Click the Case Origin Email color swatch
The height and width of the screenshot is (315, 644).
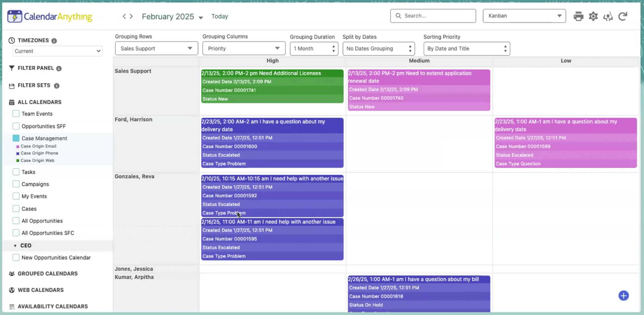coord(18,146)
